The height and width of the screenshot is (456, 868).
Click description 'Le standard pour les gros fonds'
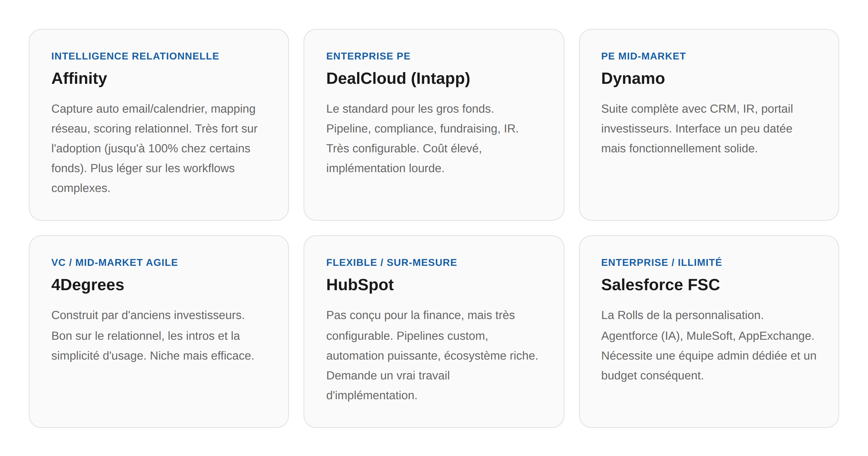(x=422, y=138)
